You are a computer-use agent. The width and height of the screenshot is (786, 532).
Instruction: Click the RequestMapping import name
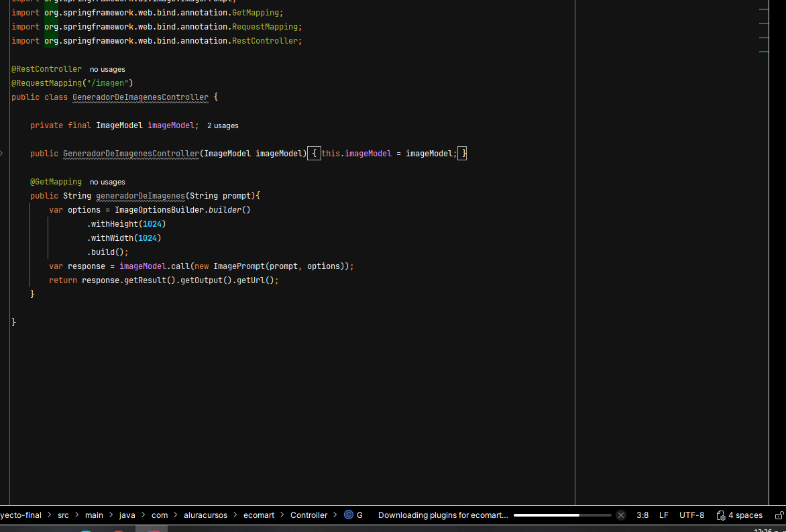point(265,27)
